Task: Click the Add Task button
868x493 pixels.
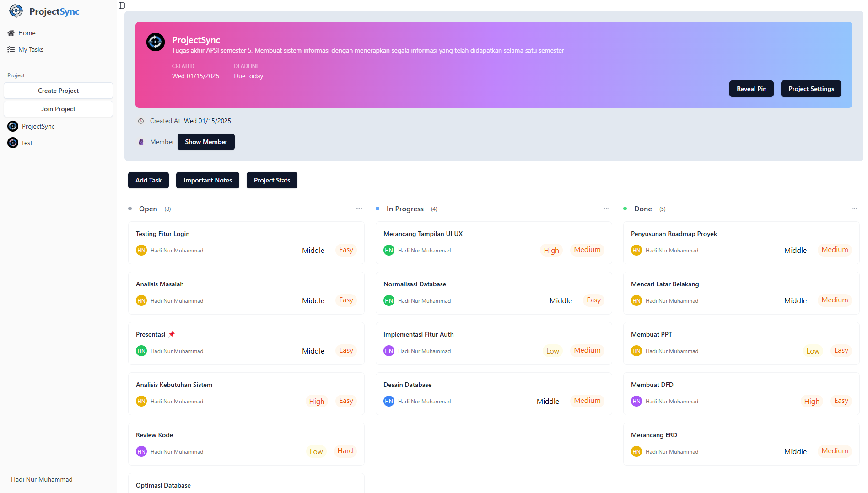Action: pyautogui.click(x=148, y=180)
